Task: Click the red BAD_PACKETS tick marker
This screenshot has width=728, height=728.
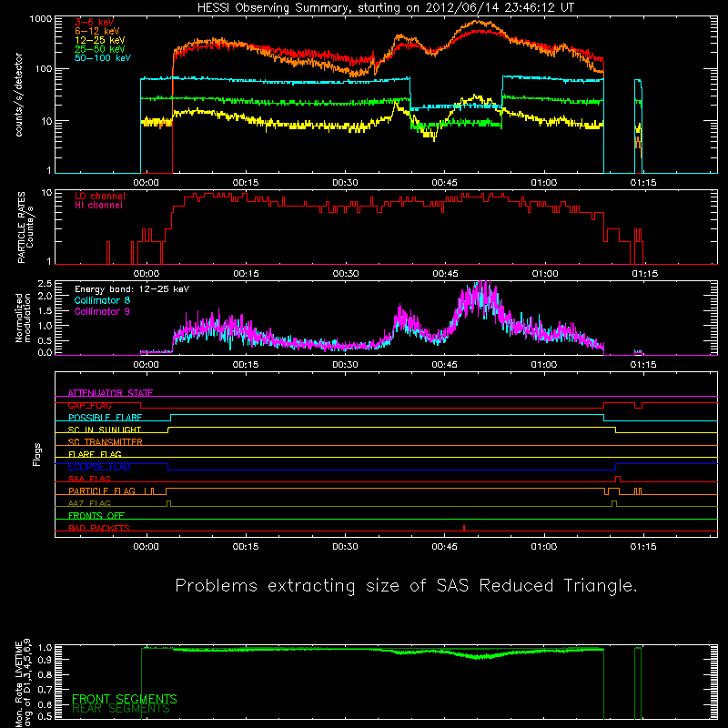Action: click(x=464, y=528)
